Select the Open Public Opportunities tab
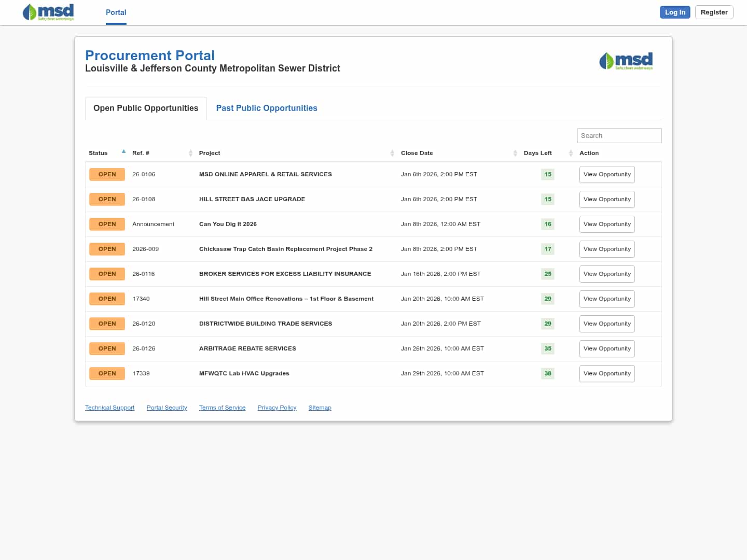The image size is (747, 560). [146, 108]
